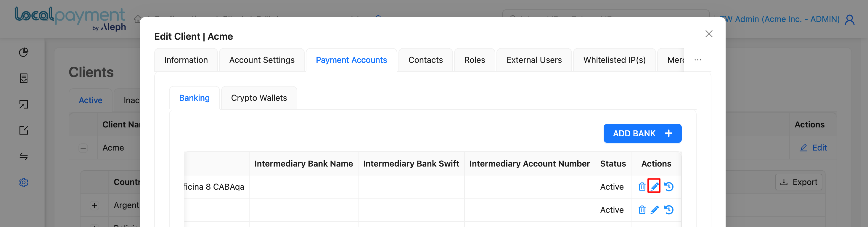Click the Export button
The image size is (868, 227).
click(x=798, y=182)
